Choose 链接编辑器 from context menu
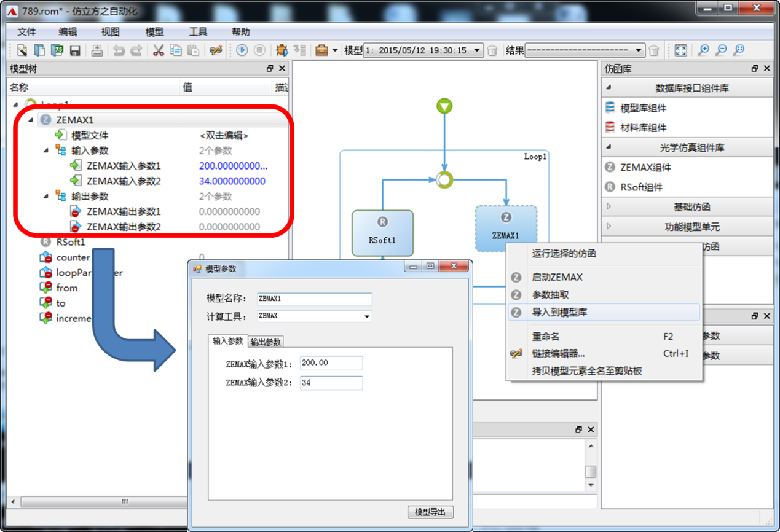 (604, 353)
